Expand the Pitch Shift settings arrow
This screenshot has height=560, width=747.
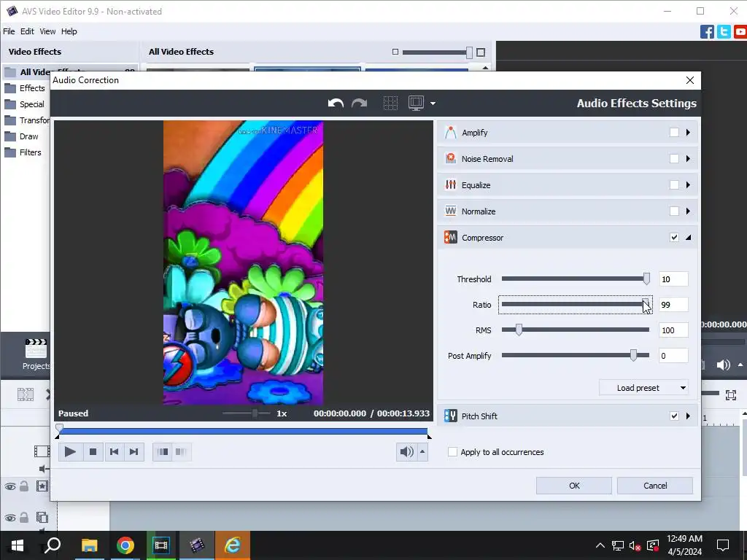click(x=688, y=416)
